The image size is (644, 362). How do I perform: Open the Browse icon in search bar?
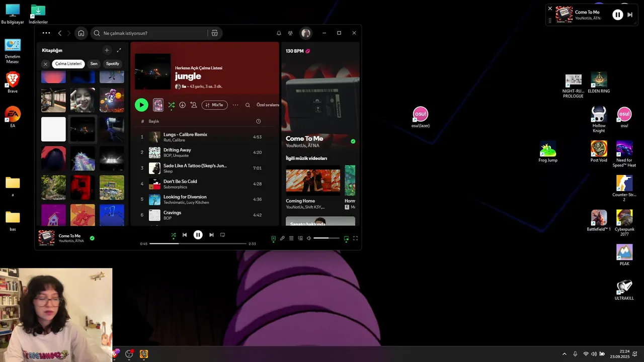(215, 33)
